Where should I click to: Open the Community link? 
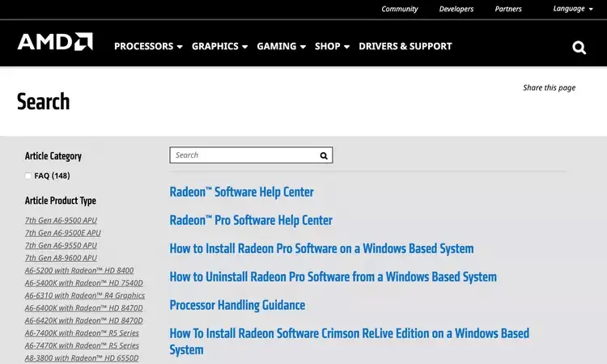(x=400, y=9)
